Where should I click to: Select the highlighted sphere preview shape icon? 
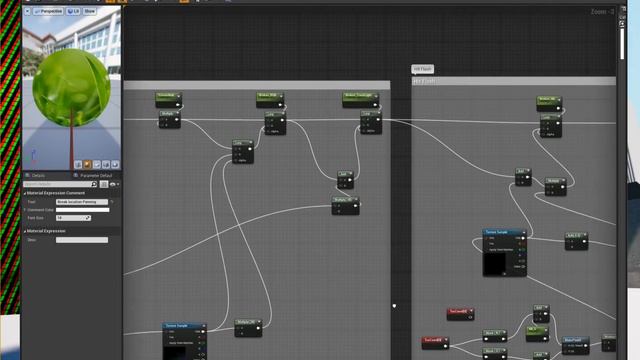click(87, 164)
